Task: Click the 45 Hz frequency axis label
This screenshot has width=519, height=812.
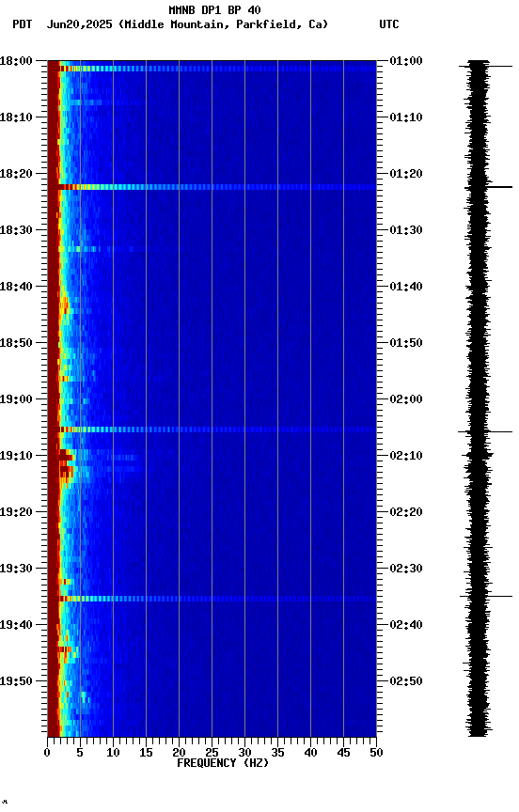Action: 343,753
